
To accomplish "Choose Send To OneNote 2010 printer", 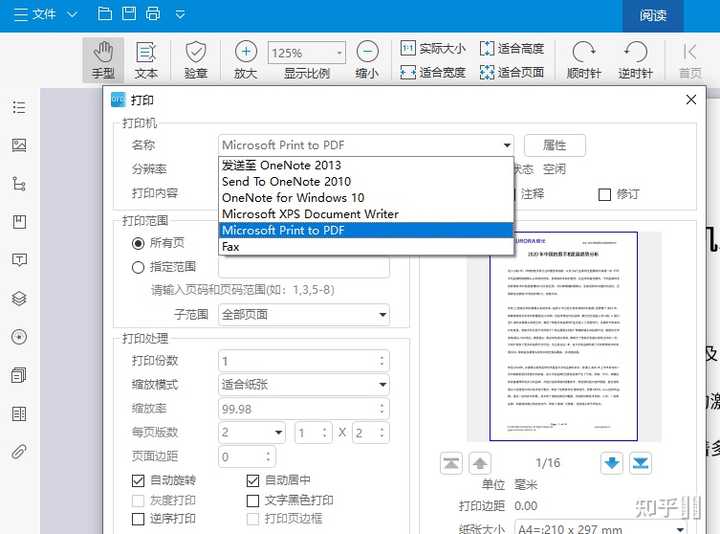I will (x=366, y=181).
